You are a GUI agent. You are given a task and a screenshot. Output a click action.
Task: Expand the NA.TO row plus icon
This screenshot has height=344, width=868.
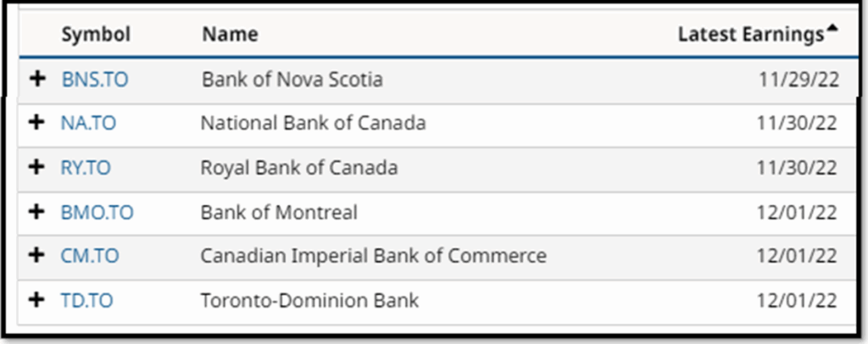[x=37, y=123]
